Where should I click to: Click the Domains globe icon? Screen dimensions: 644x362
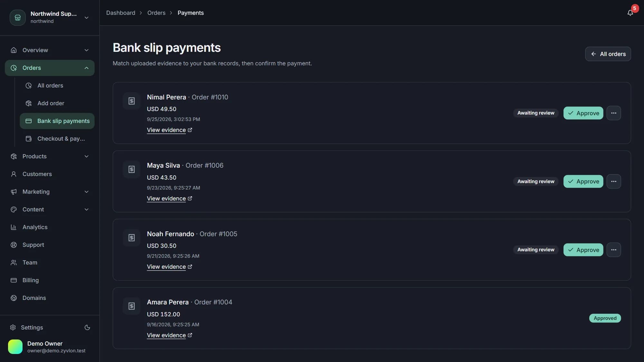click(14, 298)
